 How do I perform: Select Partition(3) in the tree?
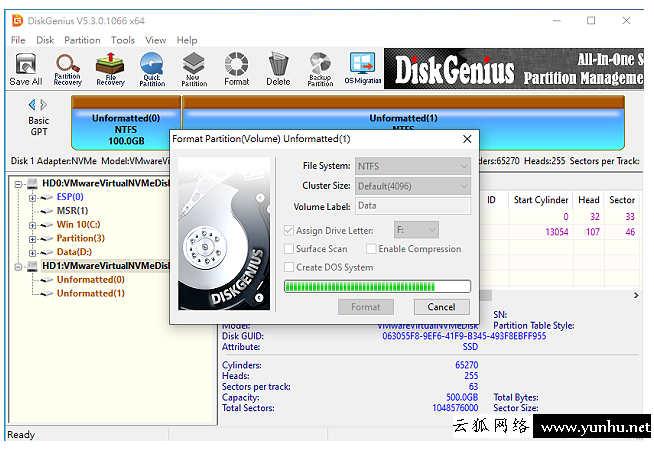(x=80, y=238)
